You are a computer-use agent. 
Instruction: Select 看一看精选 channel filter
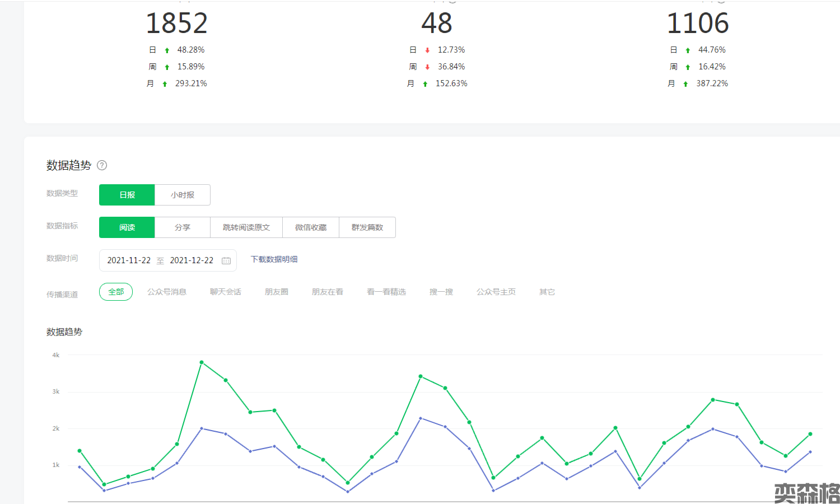click(386, 292)
